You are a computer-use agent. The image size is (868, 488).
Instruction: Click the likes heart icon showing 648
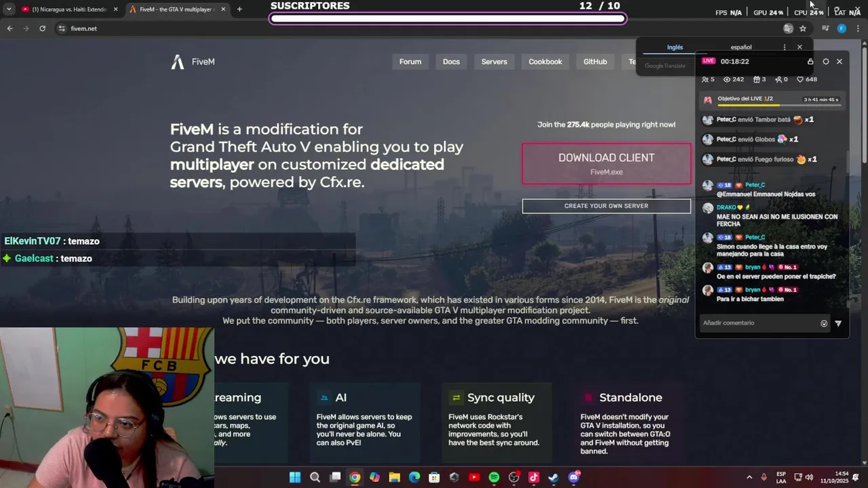coord(800,79)
